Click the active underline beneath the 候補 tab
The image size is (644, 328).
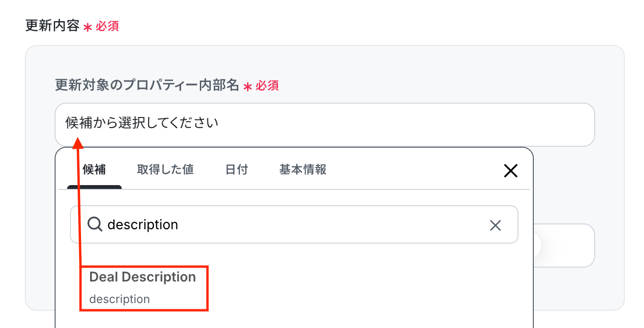[x=94, y=187]
